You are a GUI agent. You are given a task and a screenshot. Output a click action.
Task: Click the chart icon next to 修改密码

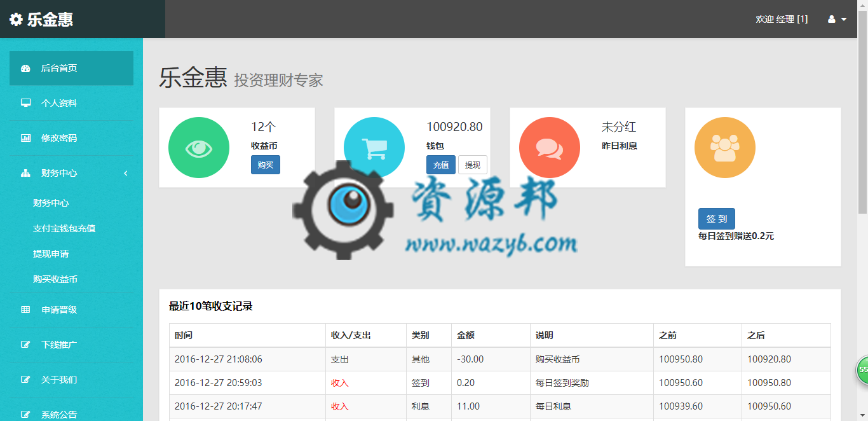click(x=25, y=138)
